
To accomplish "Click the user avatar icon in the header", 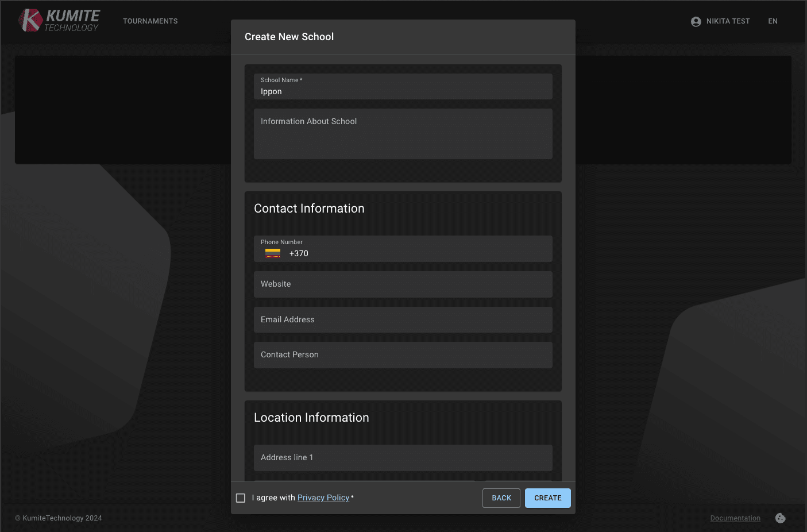I will tap(696, 21).
